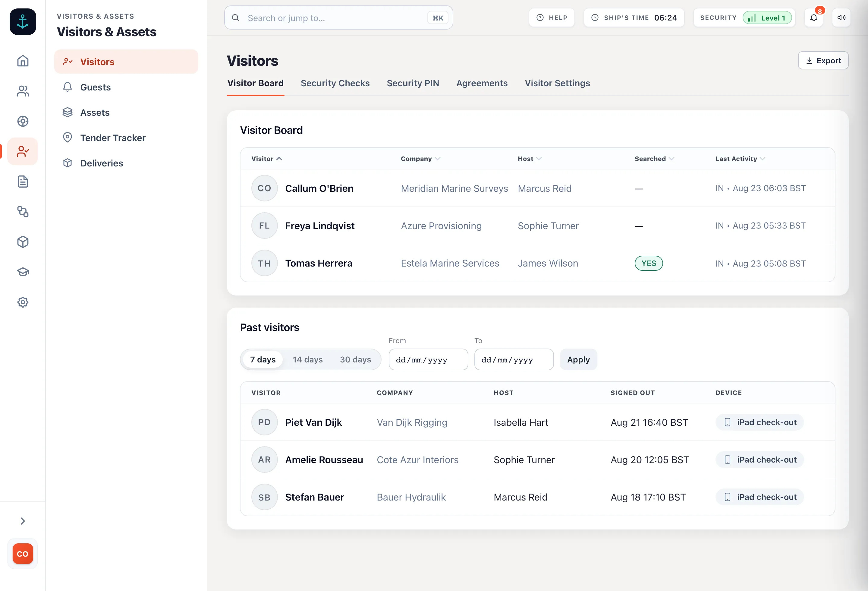Switch to the Visitor Board tab

pos(256,83)
